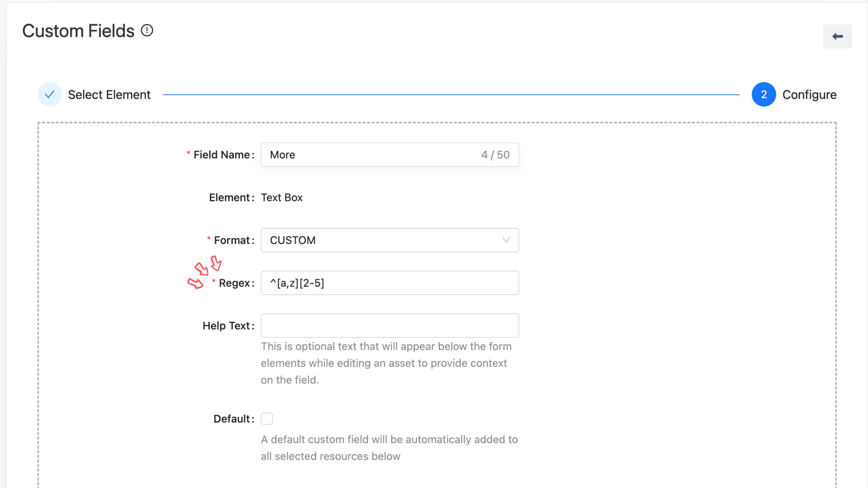This screenshot has width=868, height=488.
Task: Click the Default field label
Action: pyautogui.click(x=232, y=419)
